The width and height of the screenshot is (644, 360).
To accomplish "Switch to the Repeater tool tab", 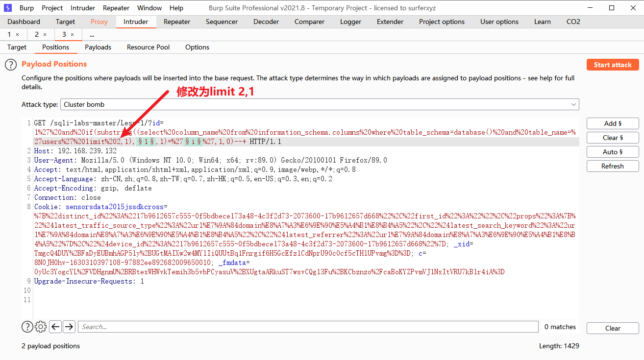I will point(177,22).
